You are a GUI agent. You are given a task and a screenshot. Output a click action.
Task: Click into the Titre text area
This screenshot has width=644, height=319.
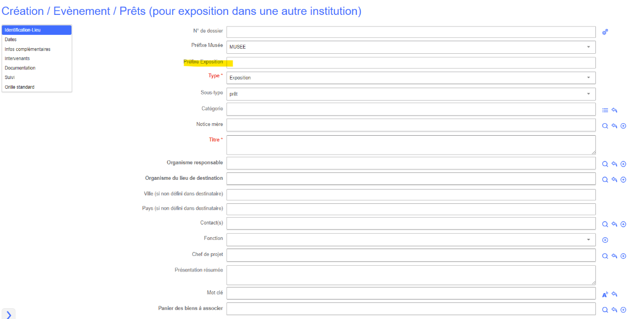coord(411,144)
